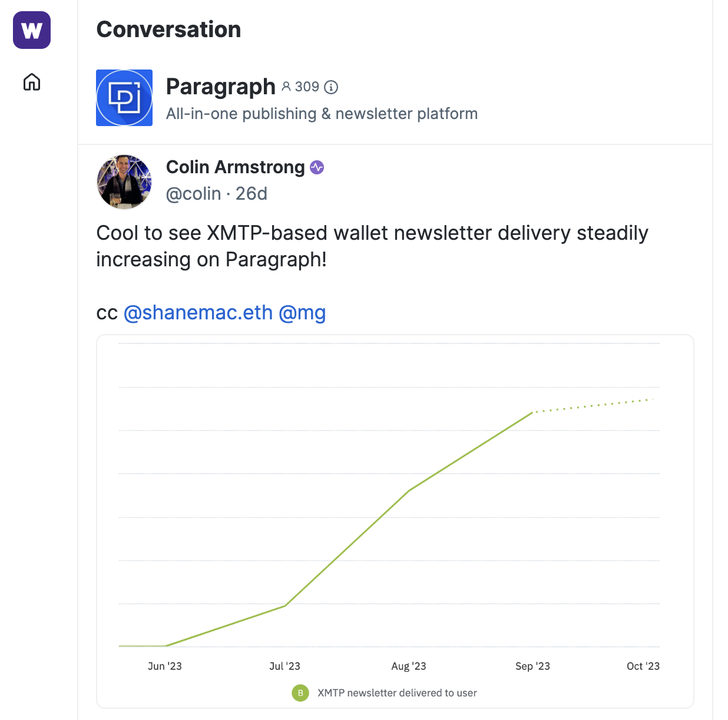The image size is (728, 720).
Task: Click the Jul '23 chart axis label
Action: point(284,666)
